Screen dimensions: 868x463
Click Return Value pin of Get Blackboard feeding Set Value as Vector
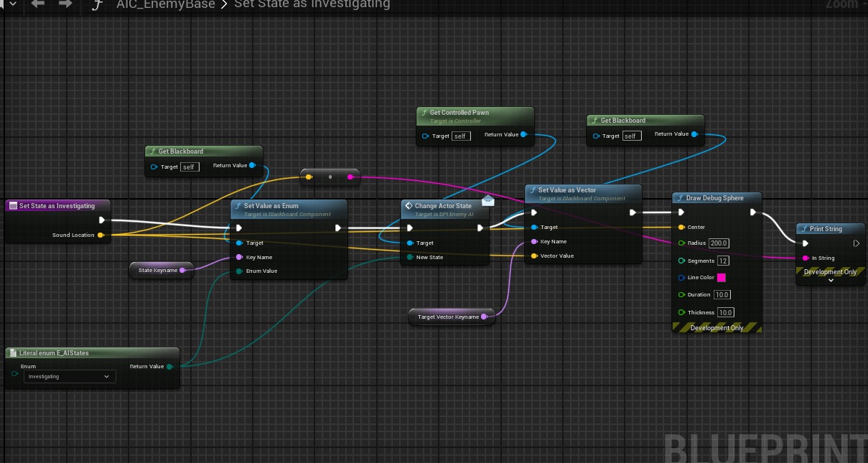pos(694,134)
